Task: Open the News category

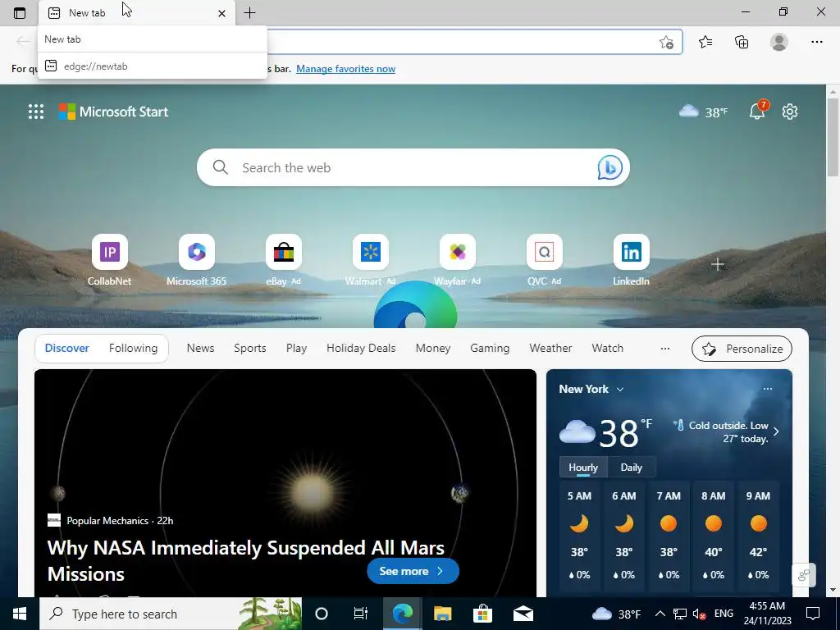Action: pyautogui.click(x=200, y=348)
